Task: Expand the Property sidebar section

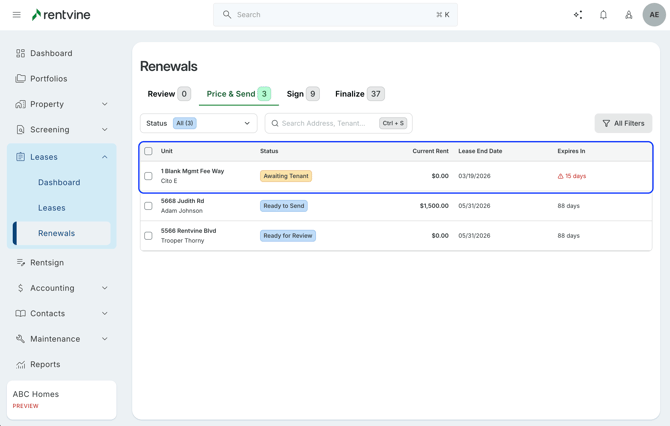Action: click(x=104, y=104)
